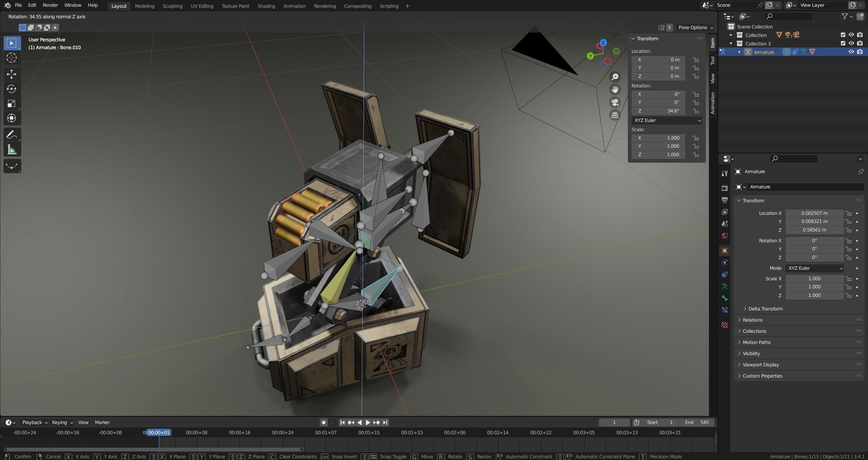The width and height of the screenshot is (868, 460).
Task: Open the XYZ Euler rotation mode dropdown in sidebar
Action: tap(667, 120)
